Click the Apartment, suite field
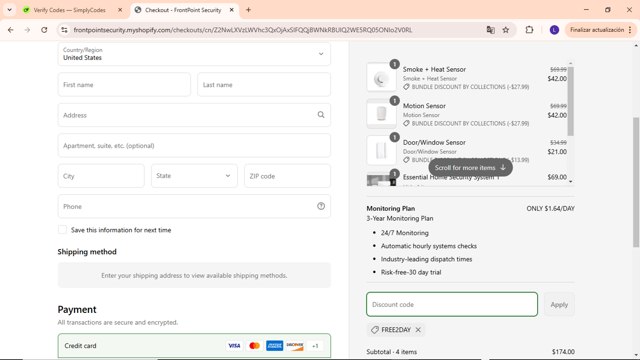This screenshot has width=640, height=360. point(194,146)
